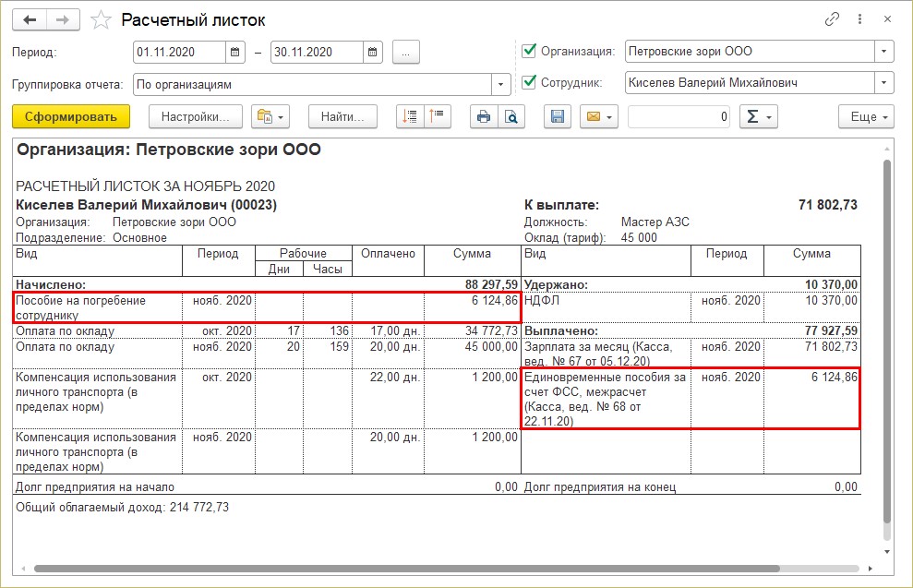Print the payslip with printer icon
Image resolution: width=913 pixels, height=588 pixels.
click(484, 116)
